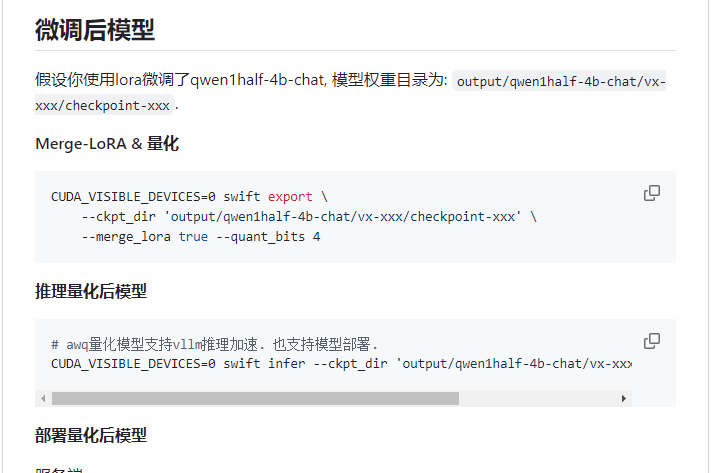The image size is (712, 473).
Task: Click the code block's left scroll arrow
Action: click(x=43, y=399)
